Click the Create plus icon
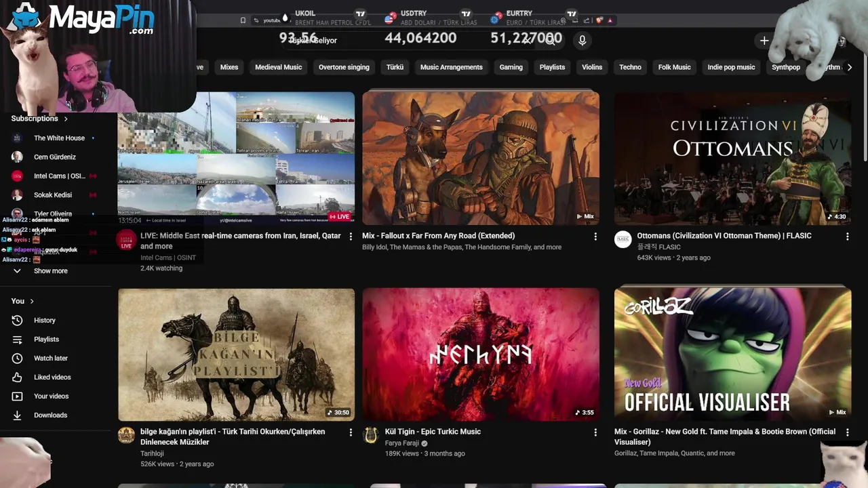This screenshot has width=868, height=488. click(x=764, y=41)
